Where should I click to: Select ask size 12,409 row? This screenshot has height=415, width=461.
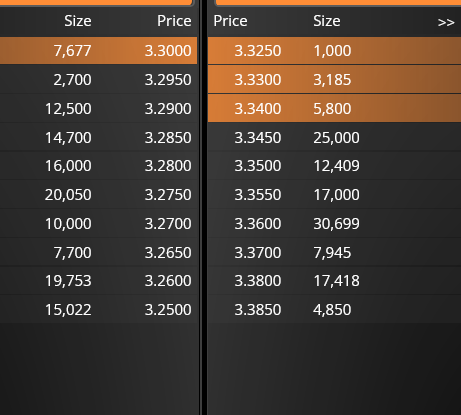point(334,166)
